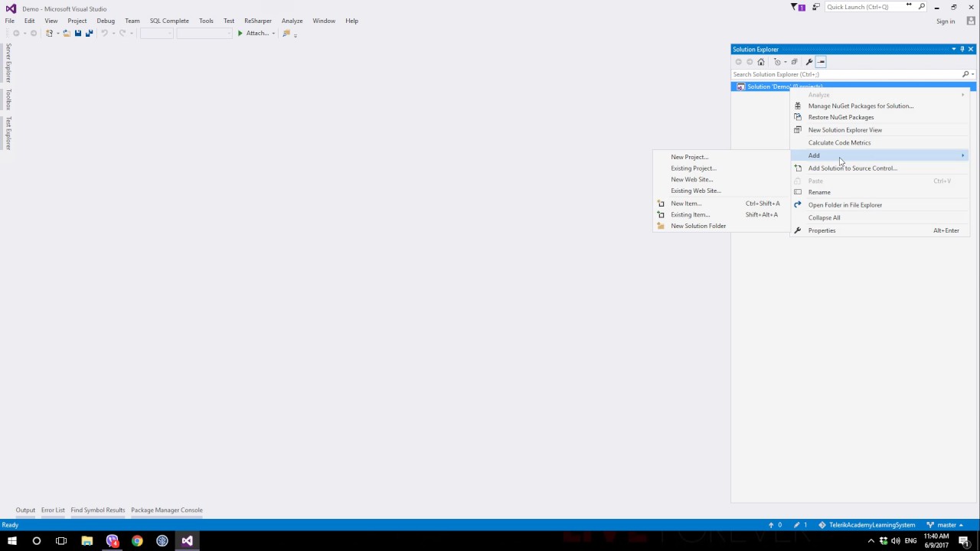This screenshot has height=551, width=980.
Task: Open the New Project icon dropdown arrow
Action: (x=57, y=33)
